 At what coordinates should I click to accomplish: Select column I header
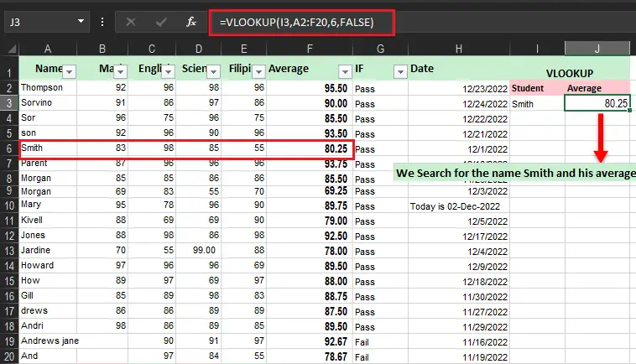click(x=537, y=49)
